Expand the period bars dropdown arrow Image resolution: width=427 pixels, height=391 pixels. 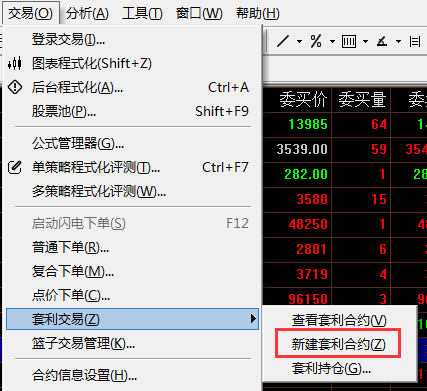(365, 42)
